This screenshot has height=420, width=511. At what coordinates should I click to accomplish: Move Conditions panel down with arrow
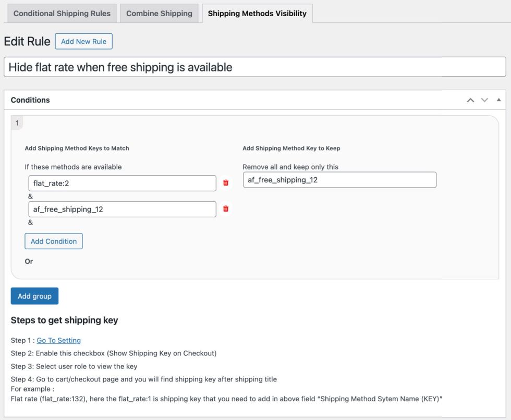tap(484, 100)
